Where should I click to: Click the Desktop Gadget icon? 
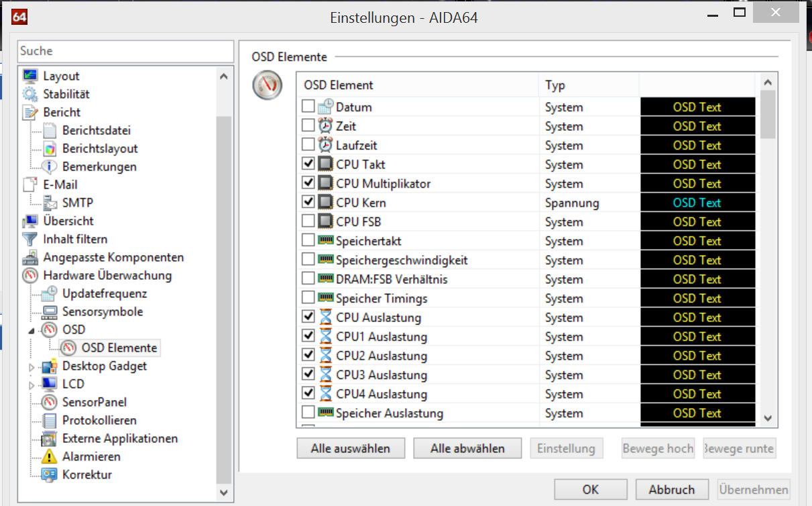pos(50,366)
